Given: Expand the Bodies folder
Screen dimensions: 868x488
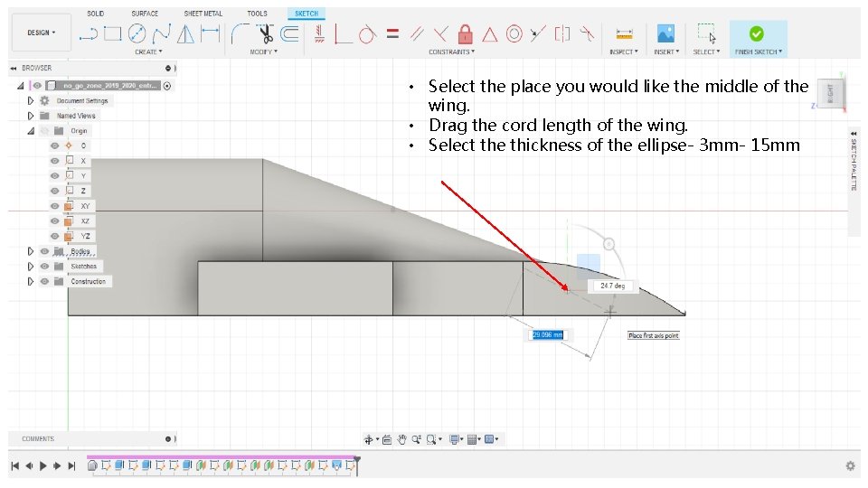Looking at the screenshot, I should [31, 251].
